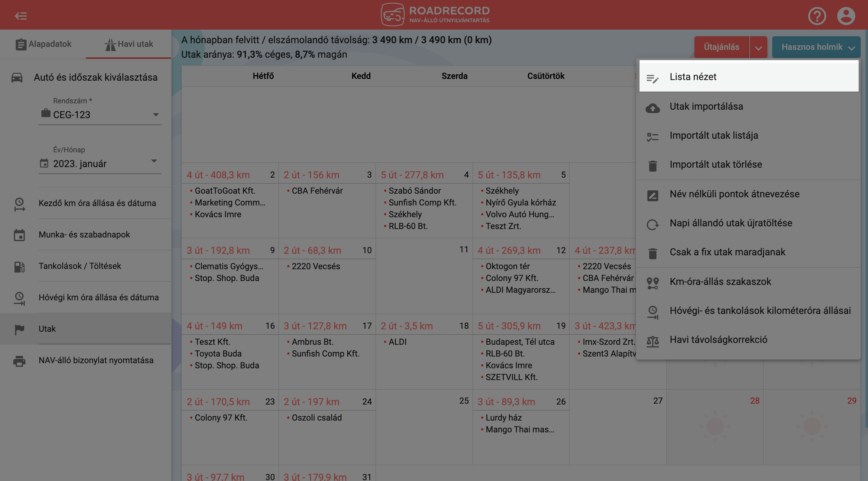This screenshot has height=481, width=868.
Task: Switch to the Havi utak tab
Action: pos(129,44)
